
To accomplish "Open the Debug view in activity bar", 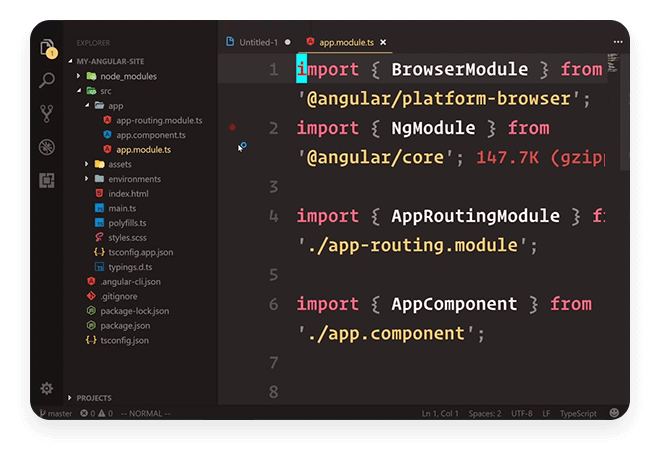I will (47, 147).
